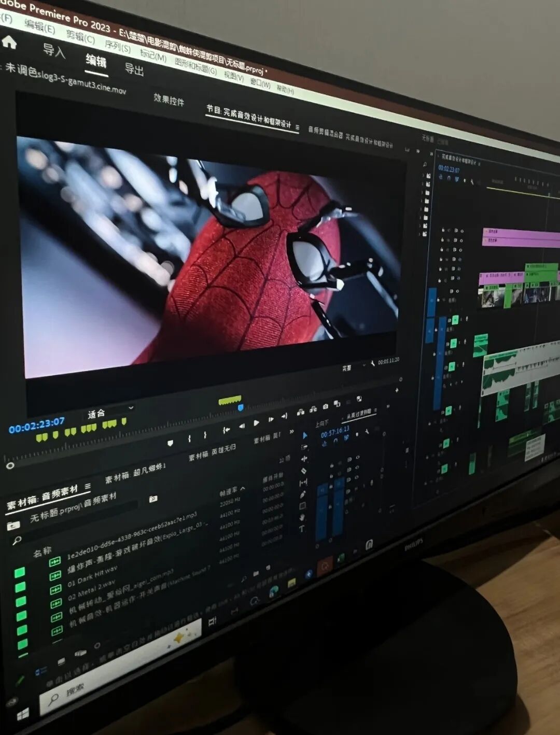
Task: Select the 素材箱: 音频素材 bin tab
Action: point(42,497)
